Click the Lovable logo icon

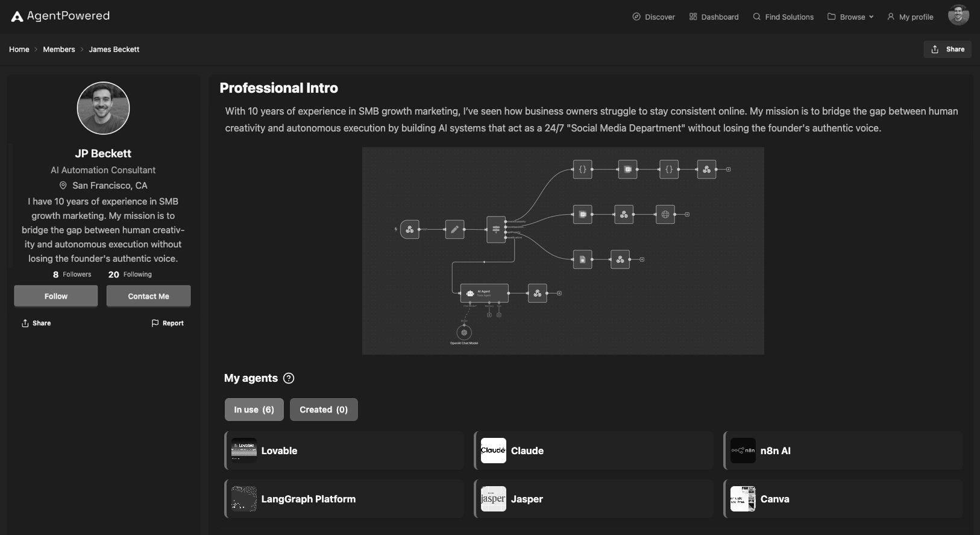[x=244, y=451]
